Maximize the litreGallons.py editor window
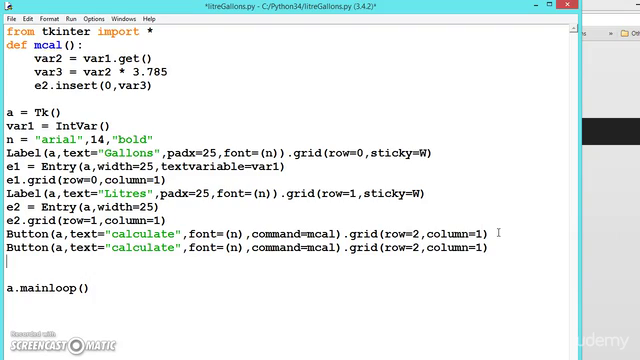 coord(549,4)
